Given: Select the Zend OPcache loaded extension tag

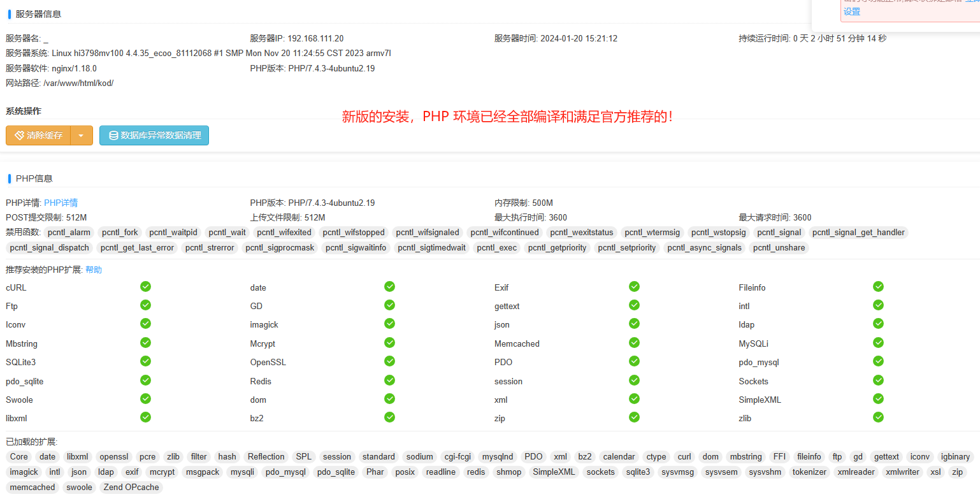Looking at the screenshot, I should 131,488.
